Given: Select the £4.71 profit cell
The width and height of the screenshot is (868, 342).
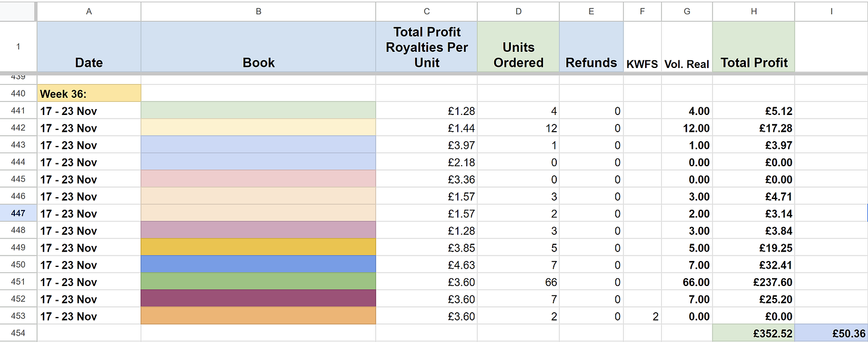Looking at the screenshot, I should (754, 197).
